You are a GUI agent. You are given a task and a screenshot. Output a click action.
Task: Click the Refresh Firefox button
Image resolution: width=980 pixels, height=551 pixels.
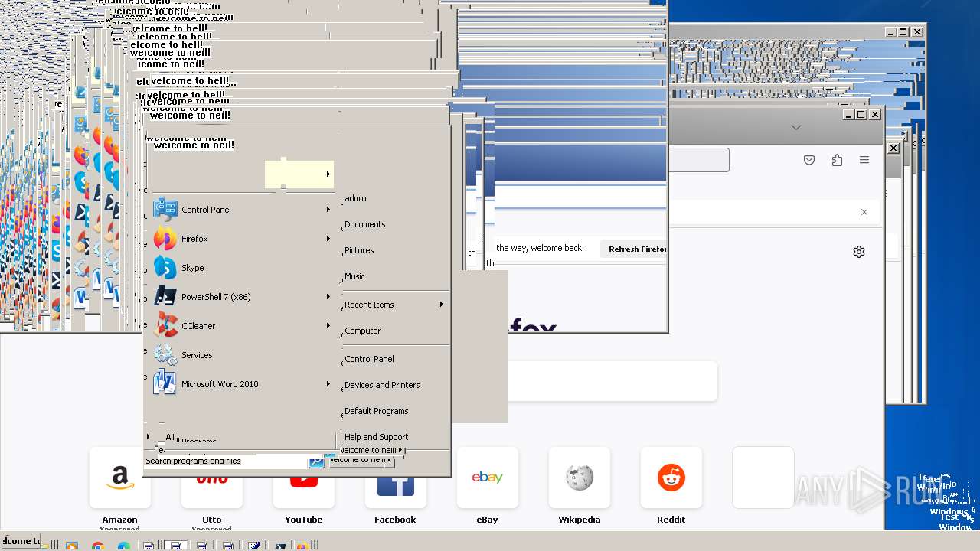point(633,249)
